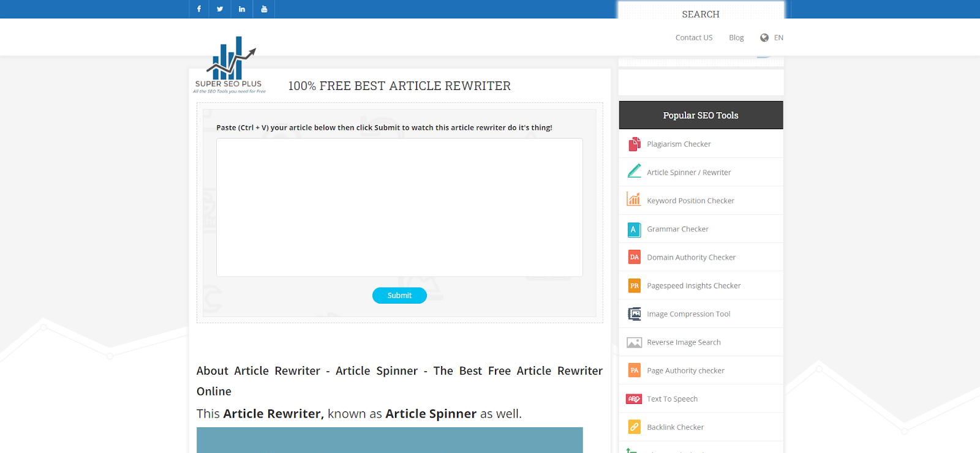The height and width of the screenshot is (453, 980).
Task: Click the 'Paste (Ctrl + V) your article' instruction
Action: click(x=384, y=127)
